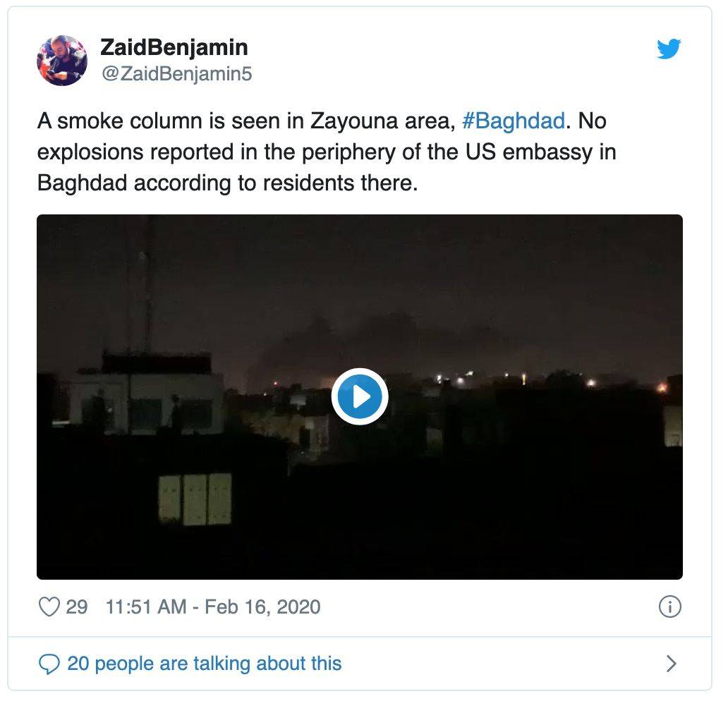Click the antenna tower in the video frame
This screenshot has height=701, width=728.
(145, 288)
